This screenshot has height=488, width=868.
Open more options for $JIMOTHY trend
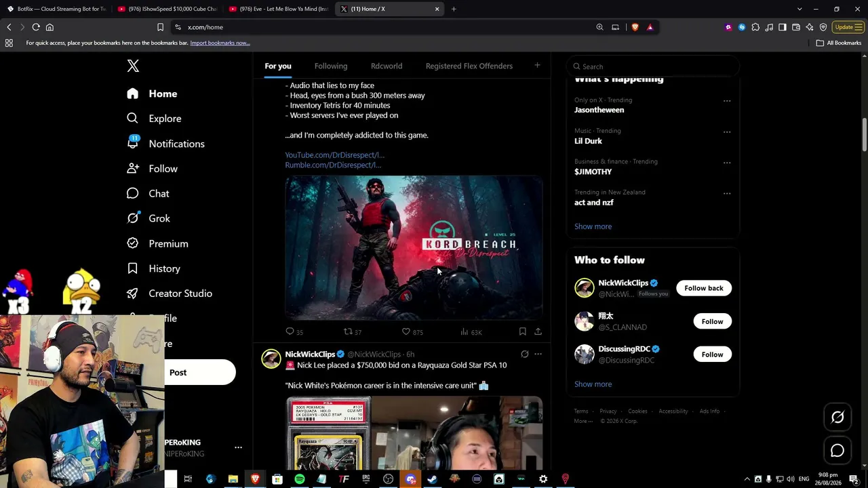click(727, 163)
